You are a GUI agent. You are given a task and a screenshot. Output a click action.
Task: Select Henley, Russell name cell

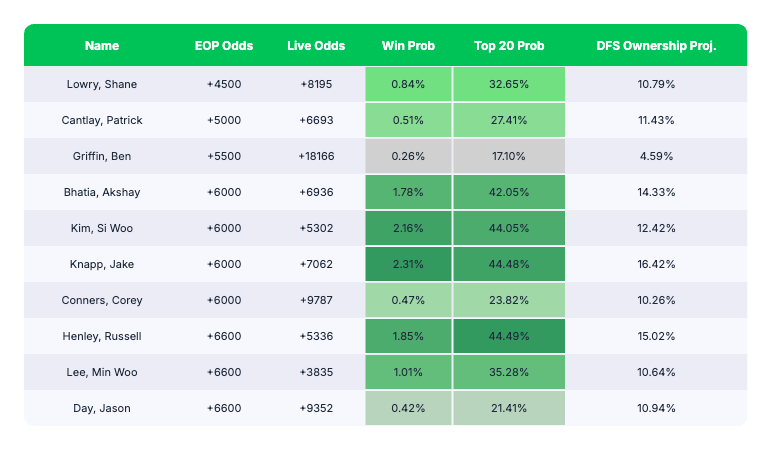coord(101,336)
